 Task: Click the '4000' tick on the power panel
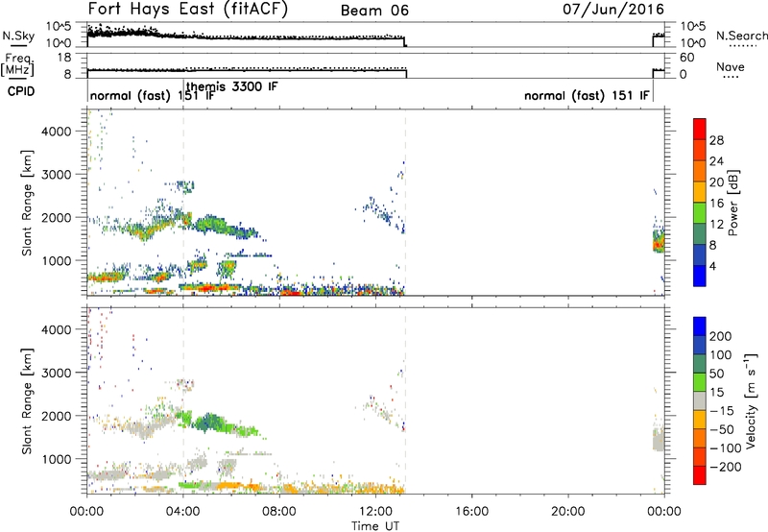(57, 132)
